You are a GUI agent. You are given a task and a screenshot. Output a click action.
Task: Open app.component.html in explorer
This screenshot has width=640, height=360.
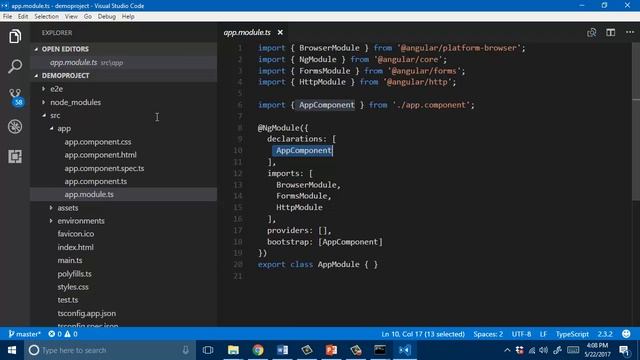[x=100, y=155]
